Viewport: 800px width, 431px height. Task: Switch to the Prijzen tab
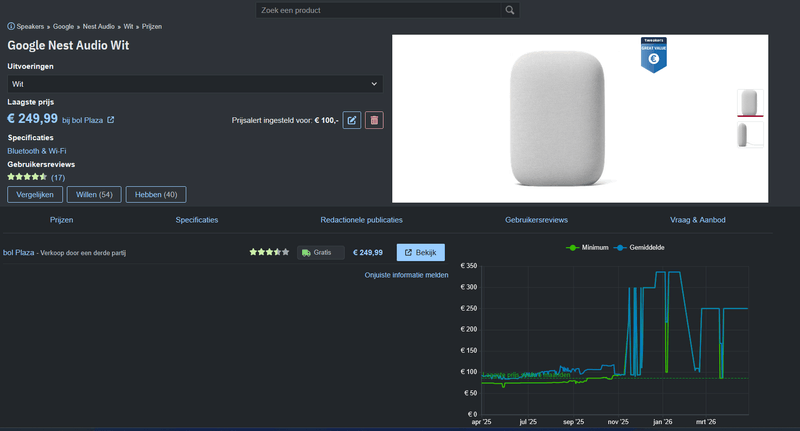[x=61, y=220]
